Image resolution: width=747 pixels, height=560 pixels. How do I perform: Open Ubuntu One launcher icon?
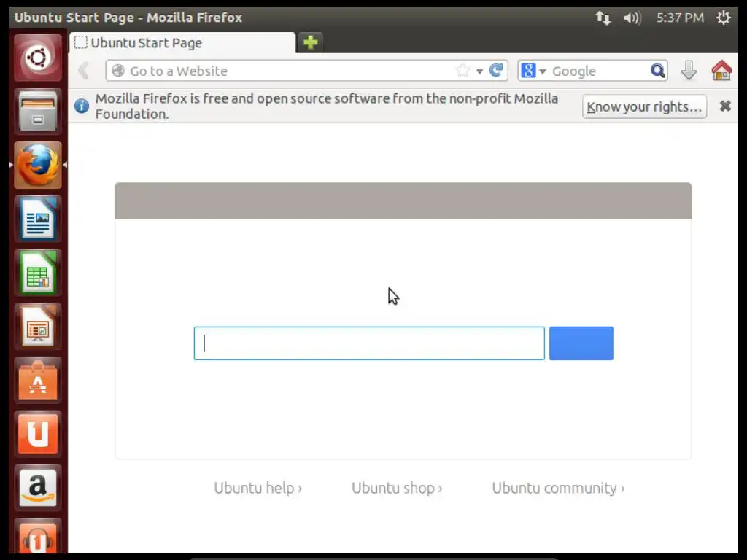[38, 435]
